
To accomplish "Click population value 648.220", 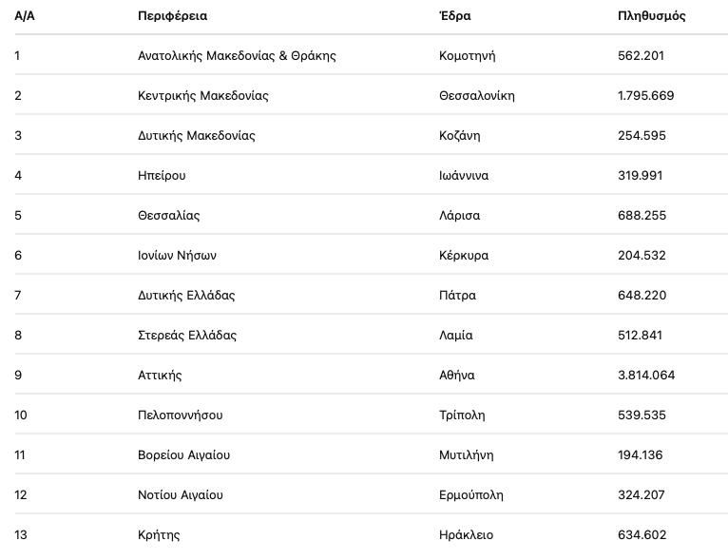I will click(x=642, y=296).
